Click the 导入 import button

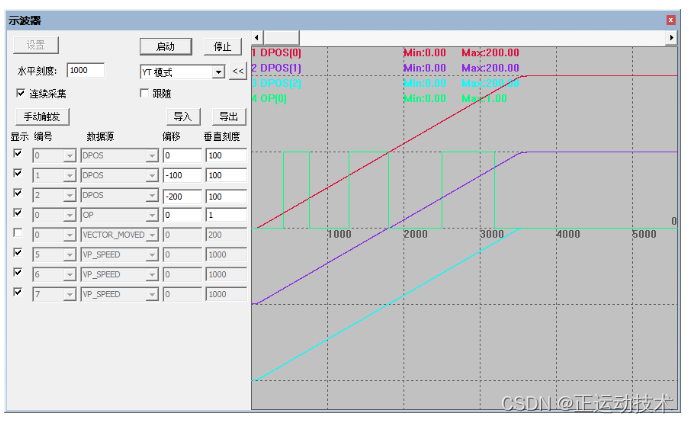pos(183,117)
